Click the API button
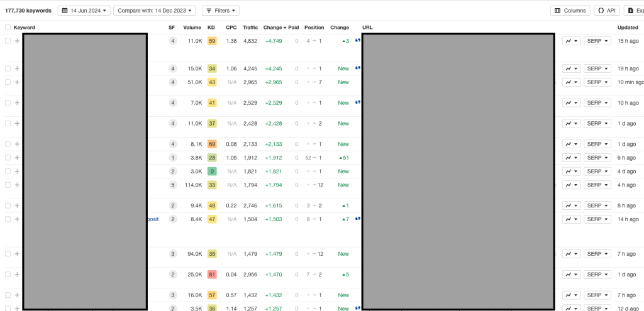This screenshot has height=311, width=644. tap(607, 11)
